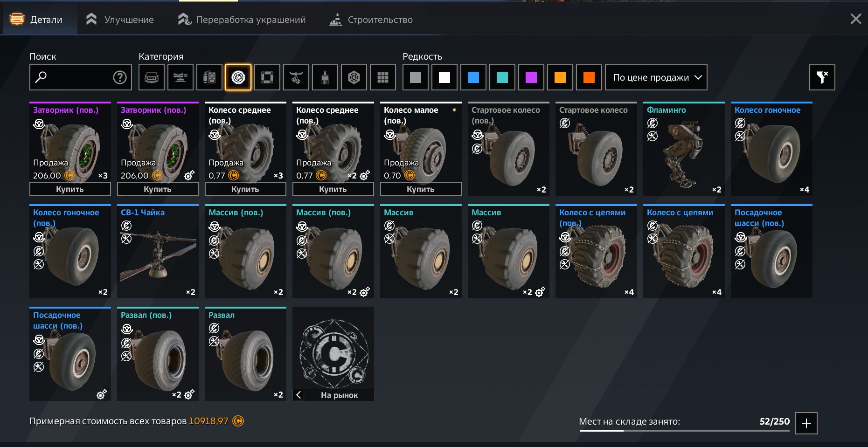
Task: Click the top crossed-out icon on Фламинго card
Action: (x=653, y=124)
